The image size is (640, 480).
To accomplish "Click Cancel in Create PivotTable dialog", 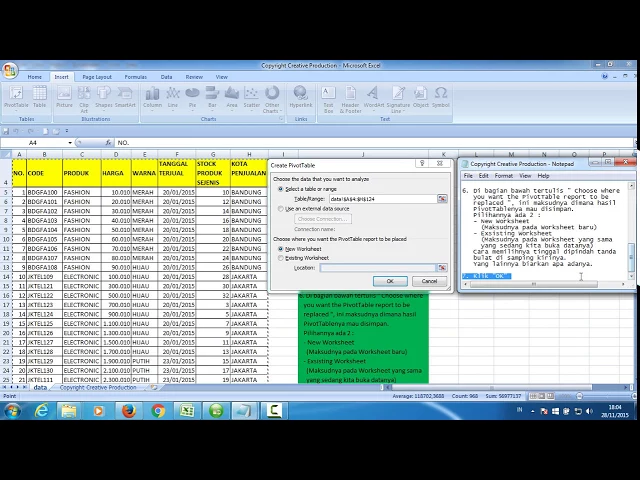I will 429,281.
